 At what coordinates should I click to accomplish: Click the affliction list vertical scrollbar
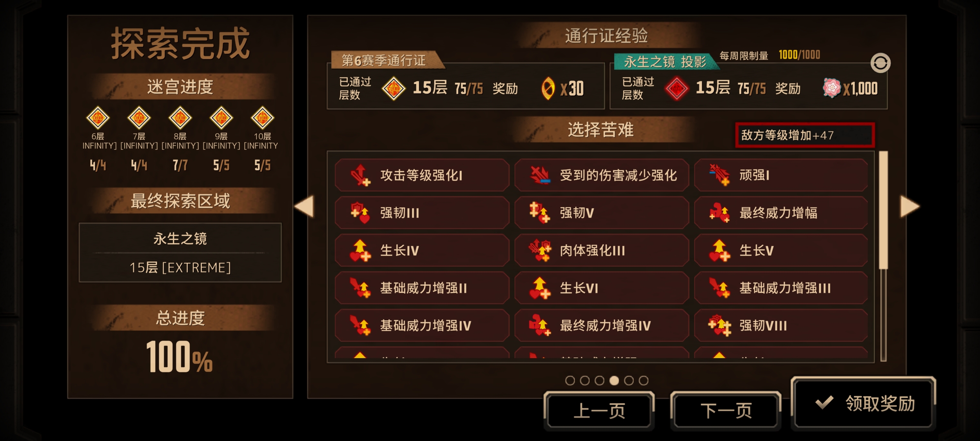click(x=883, y=256)
